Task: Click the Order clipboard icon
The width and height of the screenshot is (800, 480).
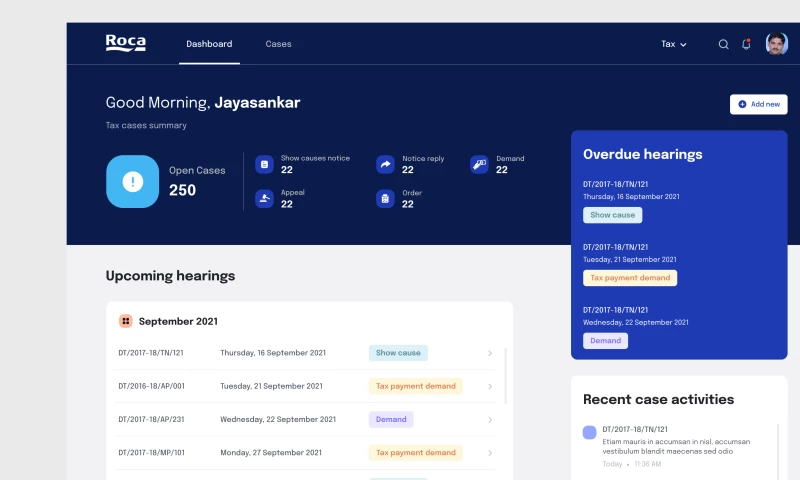Action: 385,198
